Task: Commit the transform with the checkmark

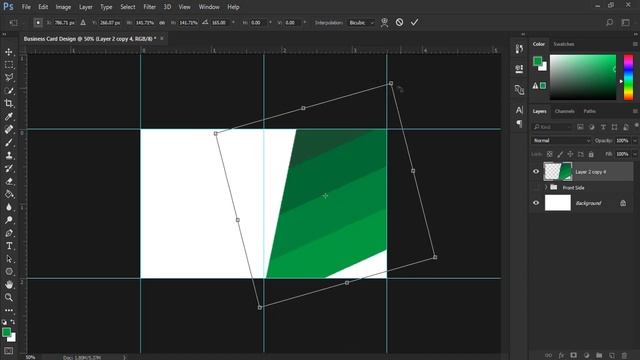Action: [415, 22]
